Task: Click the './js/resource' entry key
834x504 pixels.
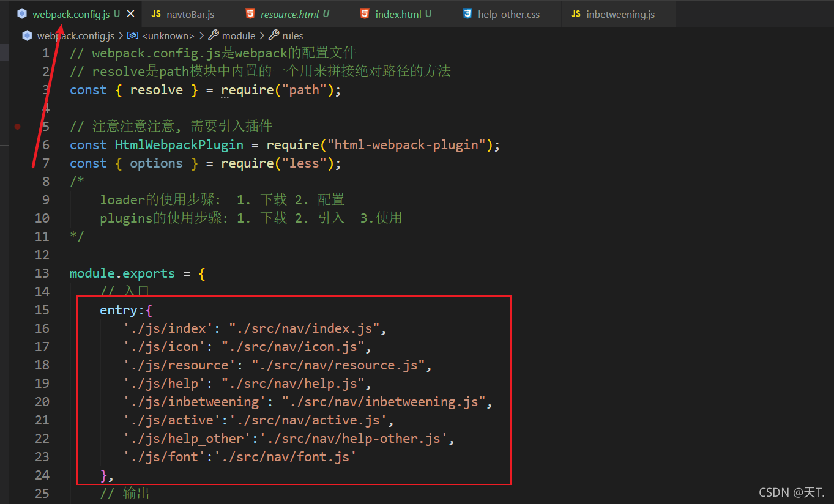Action: [x=179, y=365]
